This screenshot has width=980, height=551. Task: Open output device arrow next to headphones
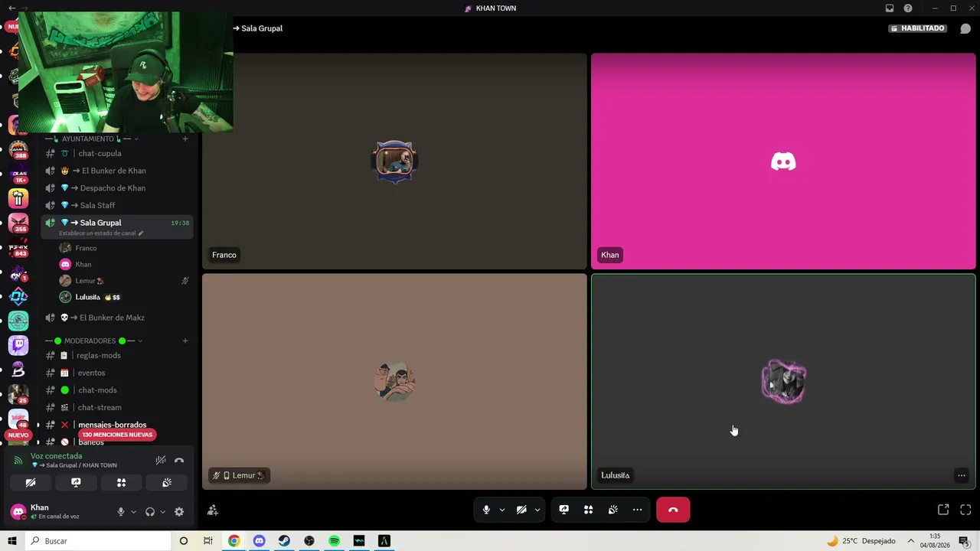coord(162,512)
